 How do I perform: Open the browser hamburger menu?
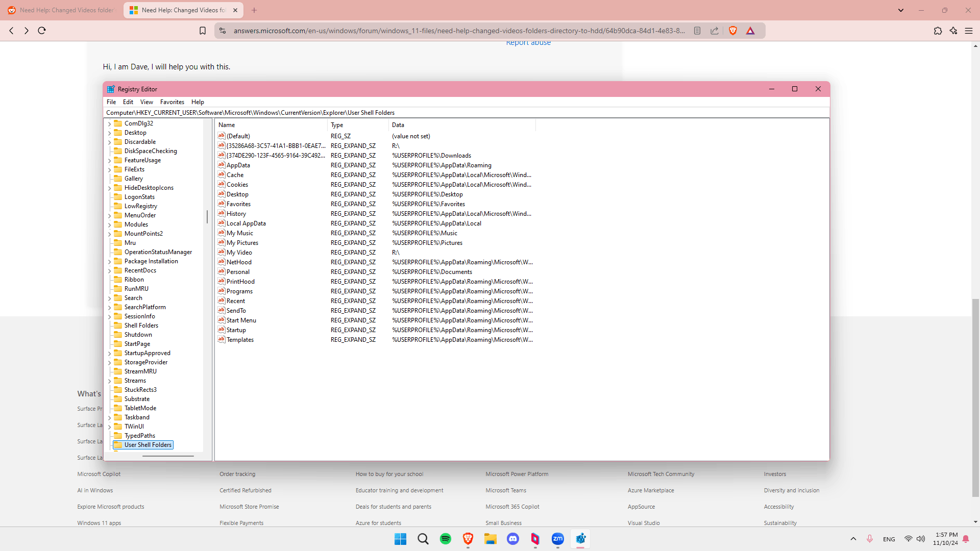tap(968, 31)
